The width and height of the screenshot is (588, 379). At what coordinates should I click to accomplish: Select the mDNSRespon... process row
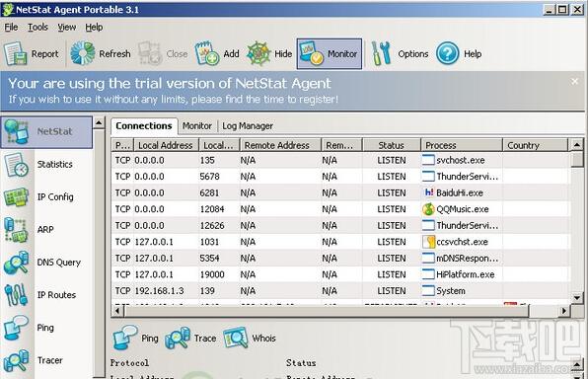pyautogui.click(x=341, y=259)
